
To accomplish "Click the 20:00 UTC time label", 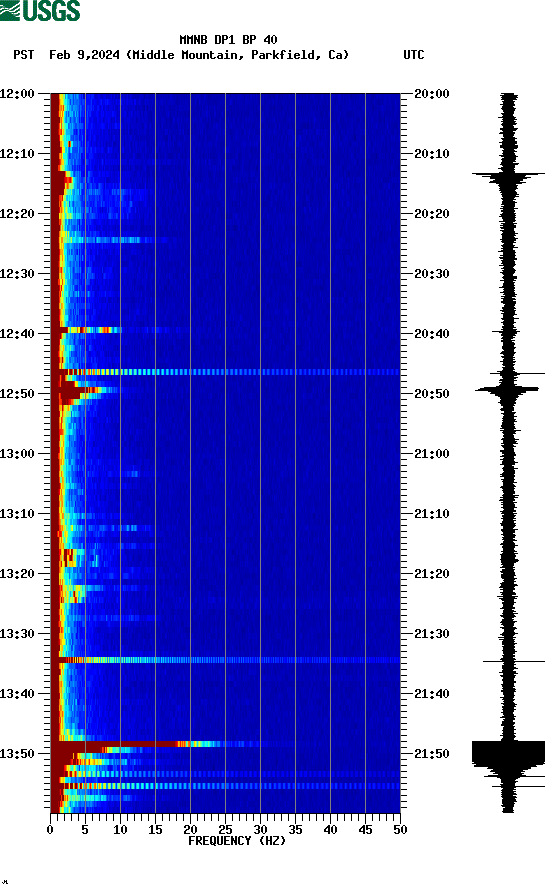I will point(432,93).
